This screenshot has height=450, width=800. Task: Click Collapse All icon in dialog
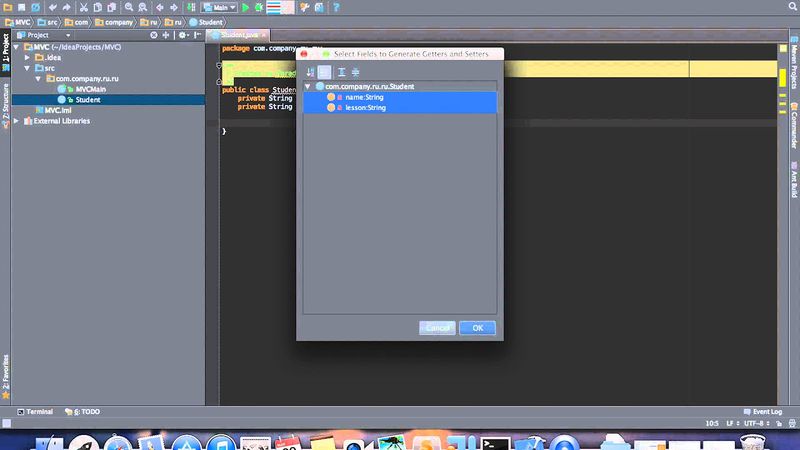[356, 72]
